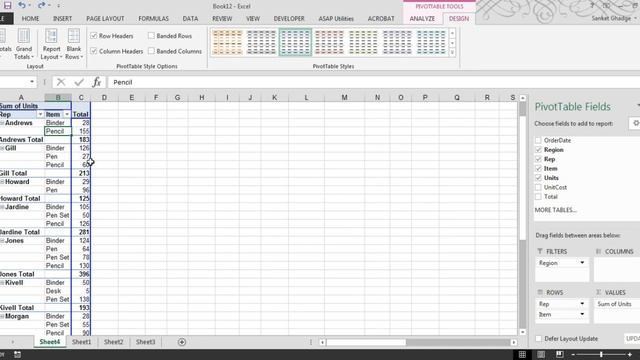The width and height of the screenshot is (640, 360).
Task: Open the Blank Rows menu
Action: tap(74, 44)
